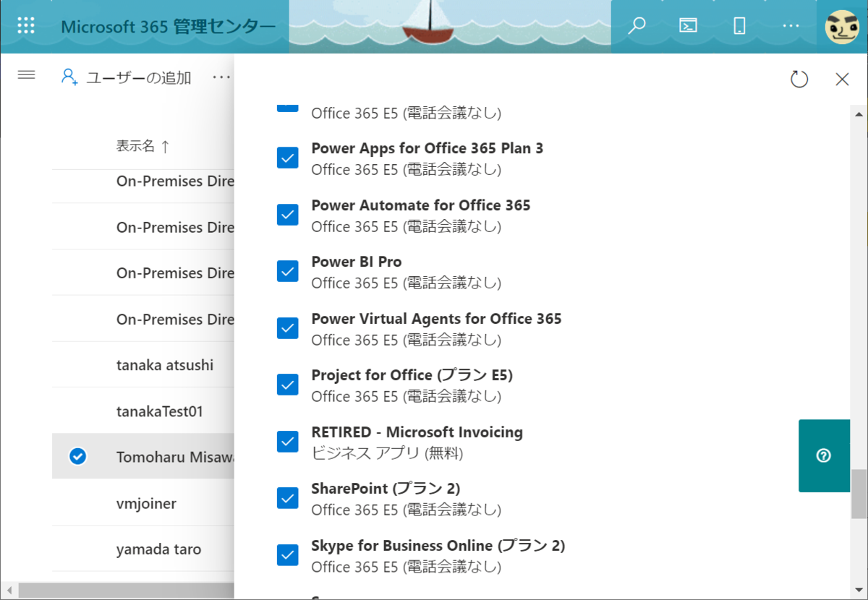The height and width of the screenshot is (600, 868).
Task: Uncheck Power Automate for Office 365
Action: pyautogui.click(x=288, y=215)
